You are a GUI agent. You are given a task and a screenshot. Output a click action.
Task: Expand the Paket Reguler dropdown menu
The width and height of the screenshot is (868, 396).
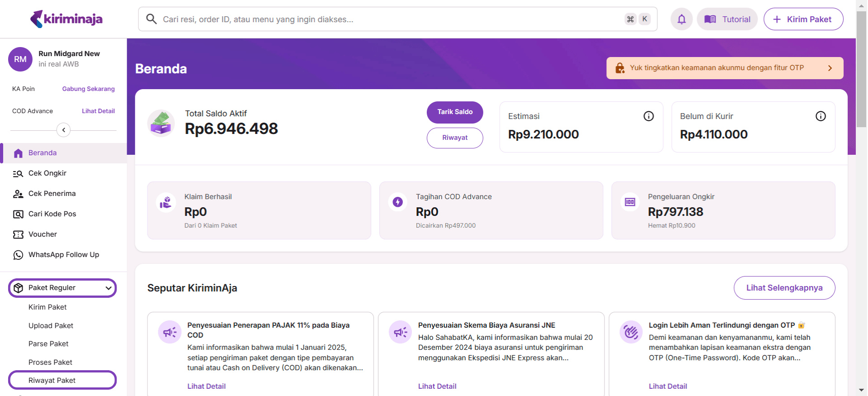108,288
